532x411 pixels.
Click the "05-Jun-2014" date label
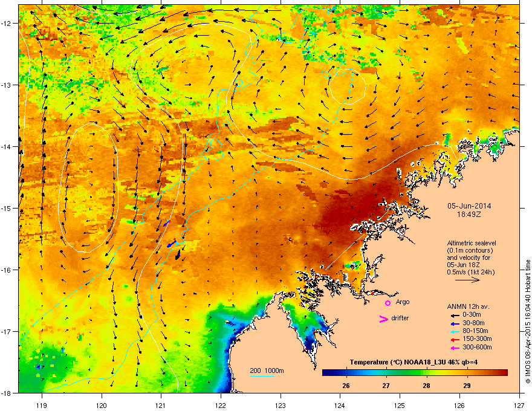[469, 206]
